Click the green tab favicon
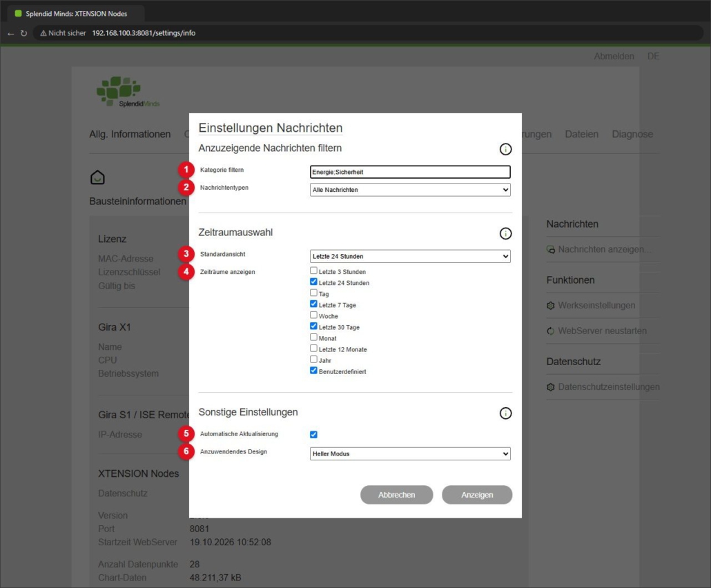The image size is (711, 588). (18, 14)
